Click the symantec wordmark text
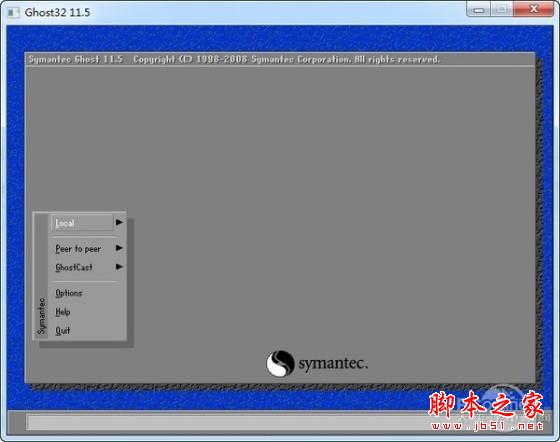The height and width of the screenshot is (442, 560). pyautogui.click(x=333, y=364)
